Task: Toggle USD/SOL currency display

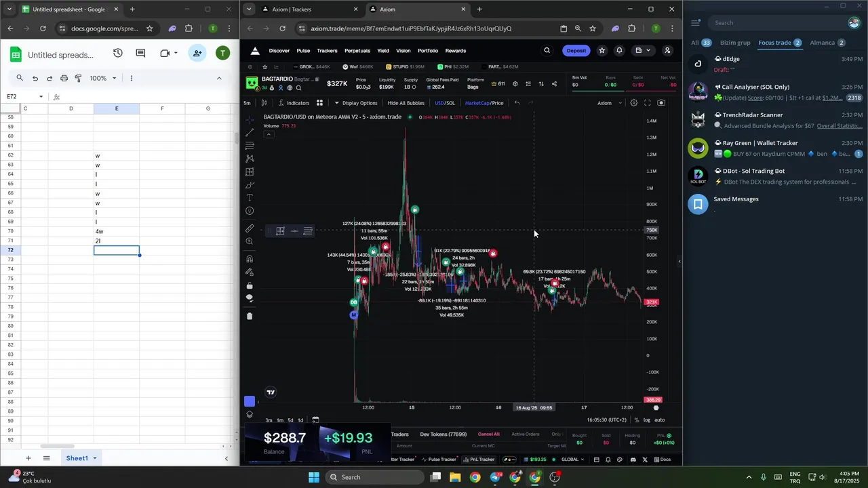Action: tap(445, 103)
